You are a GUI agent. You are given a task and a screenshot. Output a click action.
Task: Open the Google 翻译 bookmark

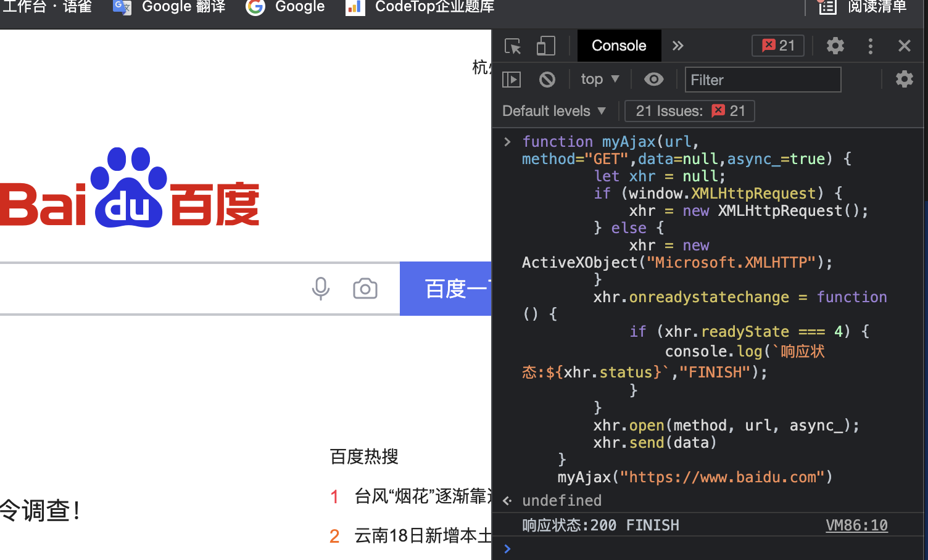pyautogui.click(x=170, y=7)
